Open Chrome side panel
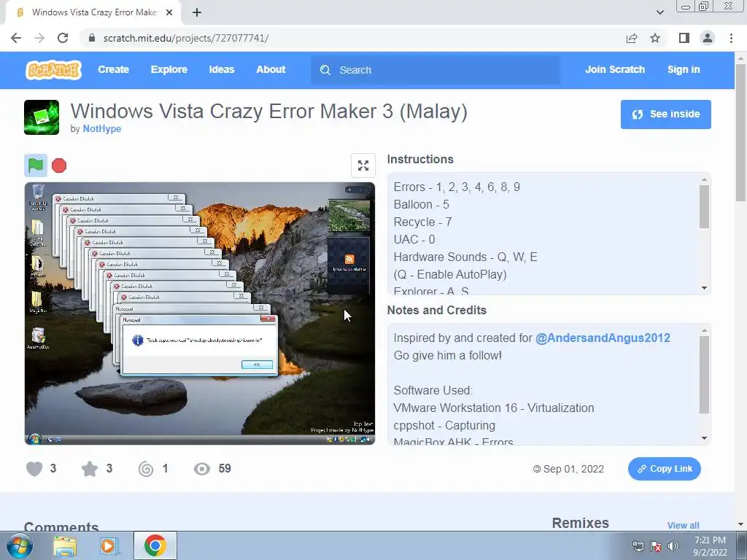The image size is (747, 560). coord(684,38)
